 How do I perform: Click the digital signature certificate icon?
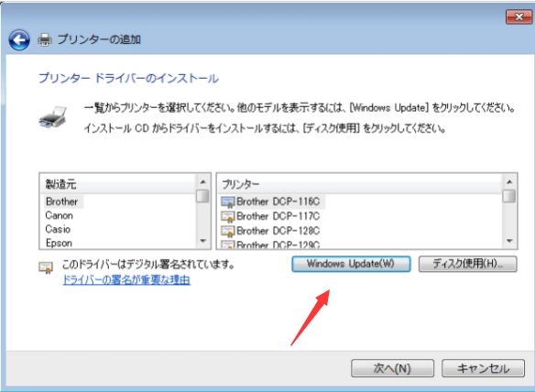click(46, 267)
